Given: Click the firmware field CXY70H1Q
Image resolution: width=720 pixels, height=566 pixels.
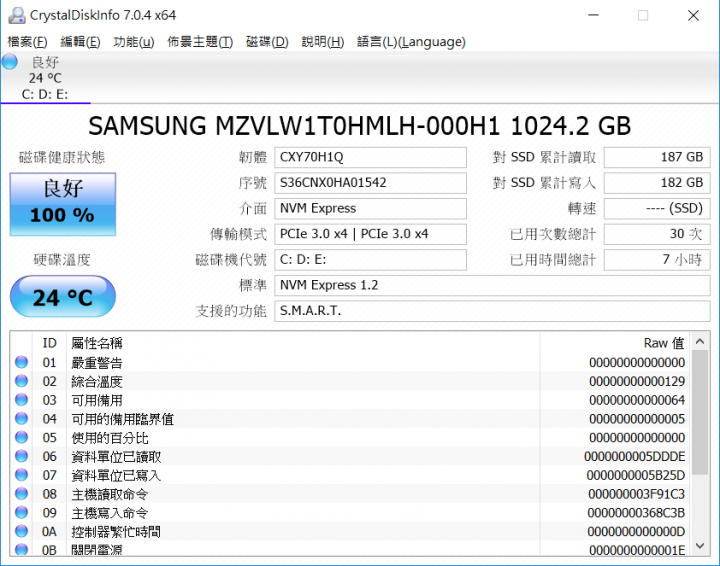Looking at the screenshot, I should tap(371, 157).
